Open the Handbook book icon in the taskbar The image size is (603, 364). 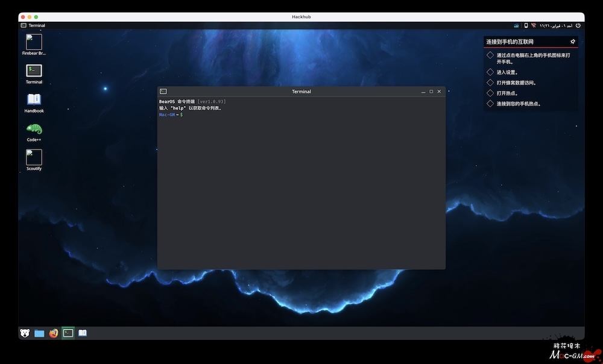pos(83,333)
